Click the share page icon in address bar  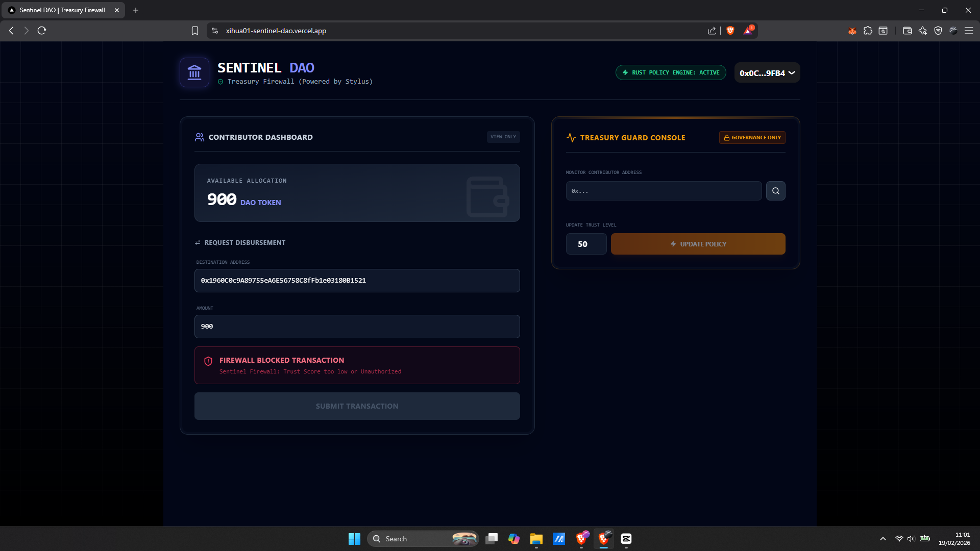point(712,31)
